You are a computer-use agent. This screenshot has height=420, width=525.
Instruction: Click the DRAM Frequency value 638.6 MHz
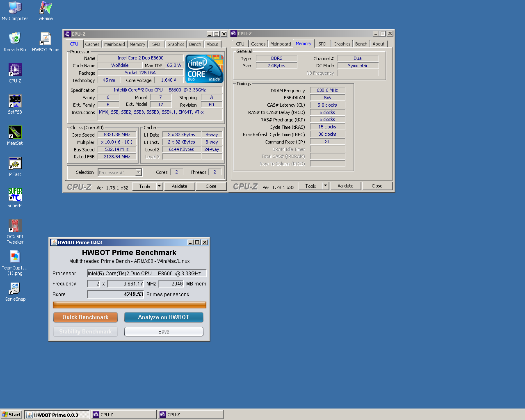327,90
